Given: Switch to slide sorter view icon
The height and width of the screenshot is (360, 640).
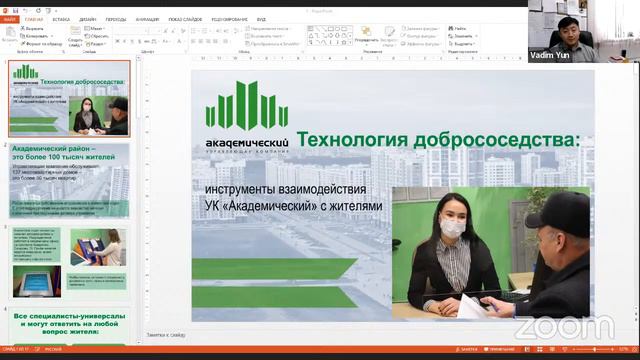Looking at the screenshot, I should [x=540, y=349].
